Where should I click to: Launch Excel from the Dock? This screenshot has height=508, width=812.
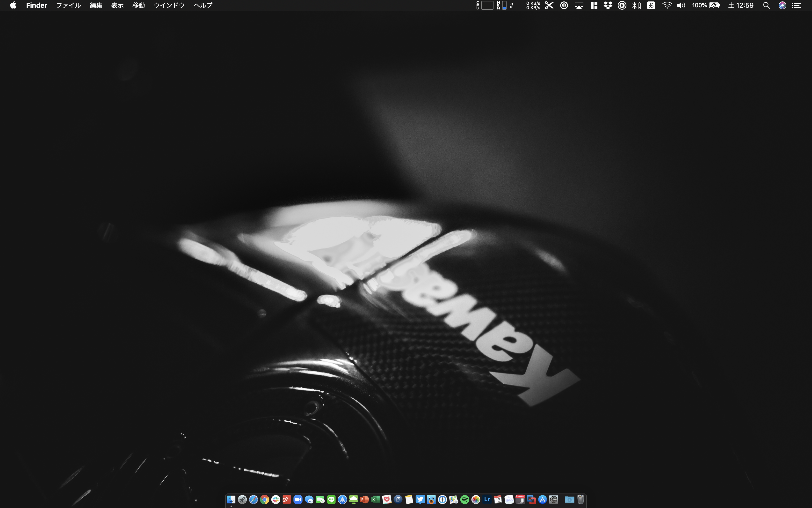click(376, 500)
